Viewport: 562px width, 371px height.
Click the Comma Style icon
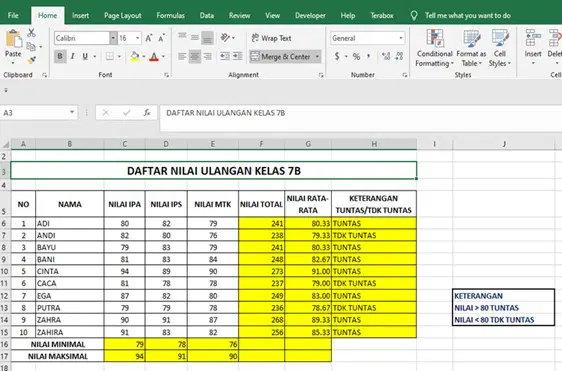tap(368, 56)
